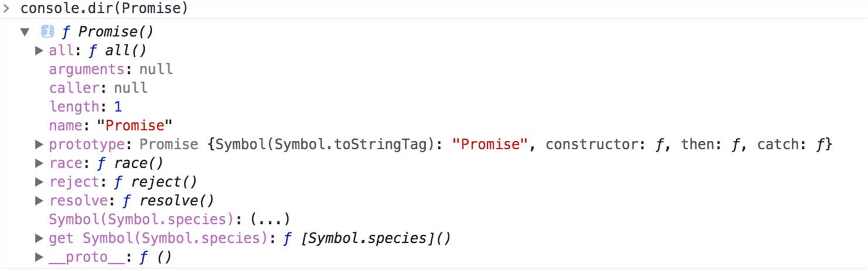Expand the race: f race() entry
The width and height of the screenshot is (868, 271).
pyautogui.click(x=39, y=163)
